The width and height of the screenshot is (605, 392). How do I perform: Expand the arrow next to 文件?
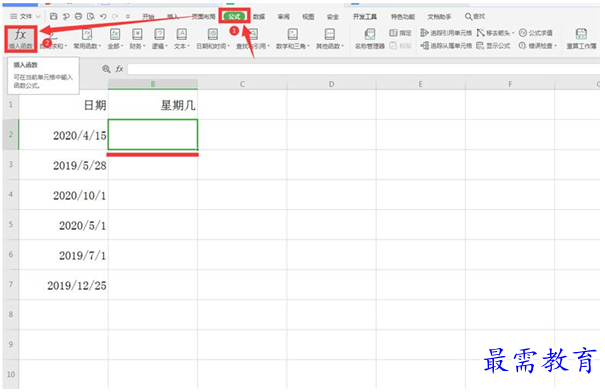[38, 16]
